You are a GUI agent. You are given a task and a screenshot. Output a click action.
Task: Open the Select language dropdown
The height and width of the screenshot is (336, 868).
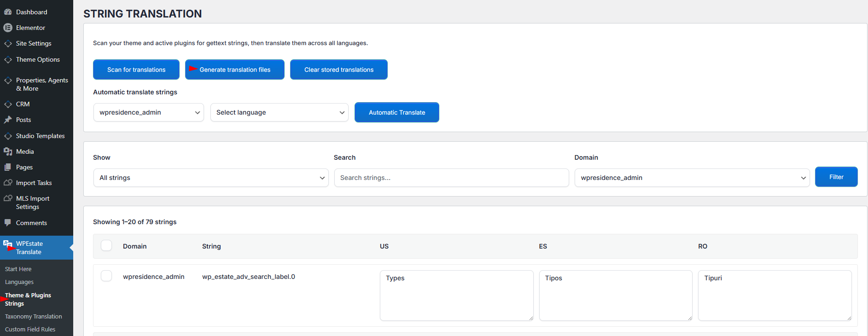click(279, 112)
